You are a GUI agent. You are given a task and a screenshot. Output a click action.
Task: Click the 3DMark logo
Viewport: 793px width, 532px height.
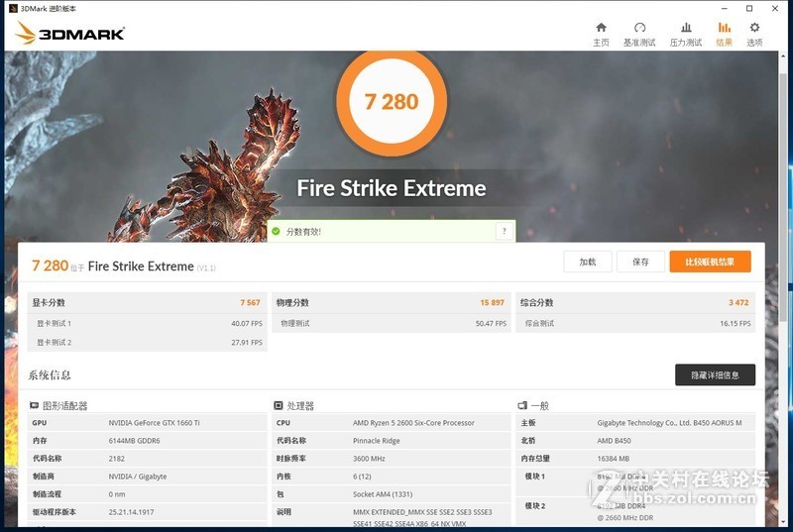point(69,34)
